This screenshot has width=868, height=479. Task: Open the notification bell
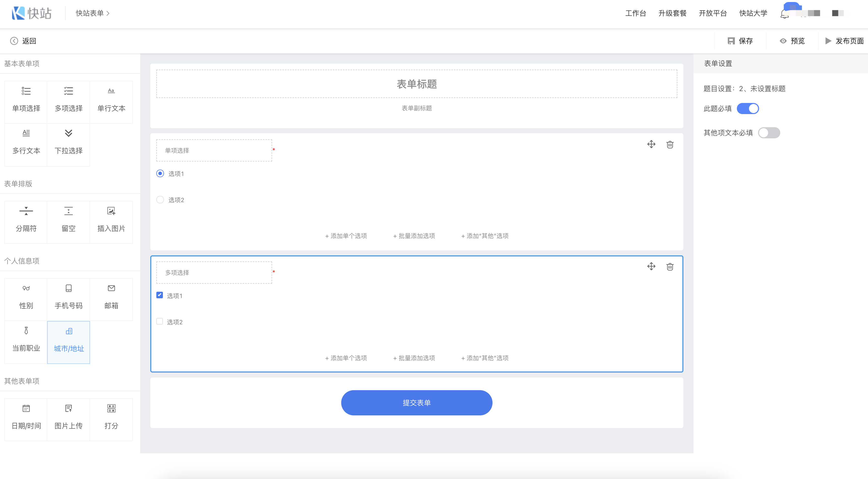785,14
